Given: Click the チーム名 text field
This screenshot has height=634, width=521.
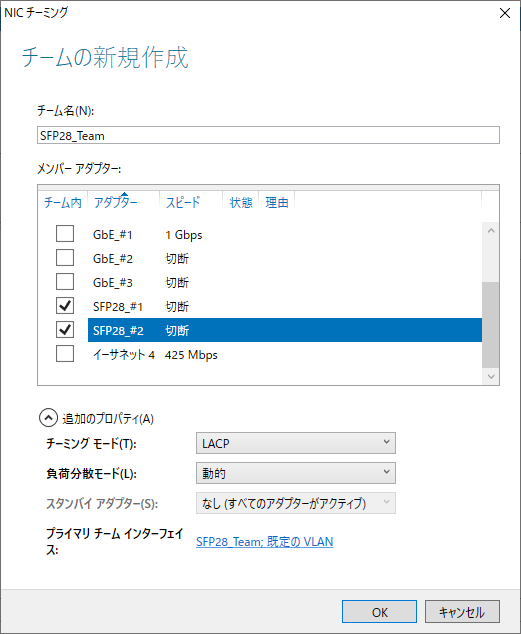Looking at the screenshot, I should [268, 135].
